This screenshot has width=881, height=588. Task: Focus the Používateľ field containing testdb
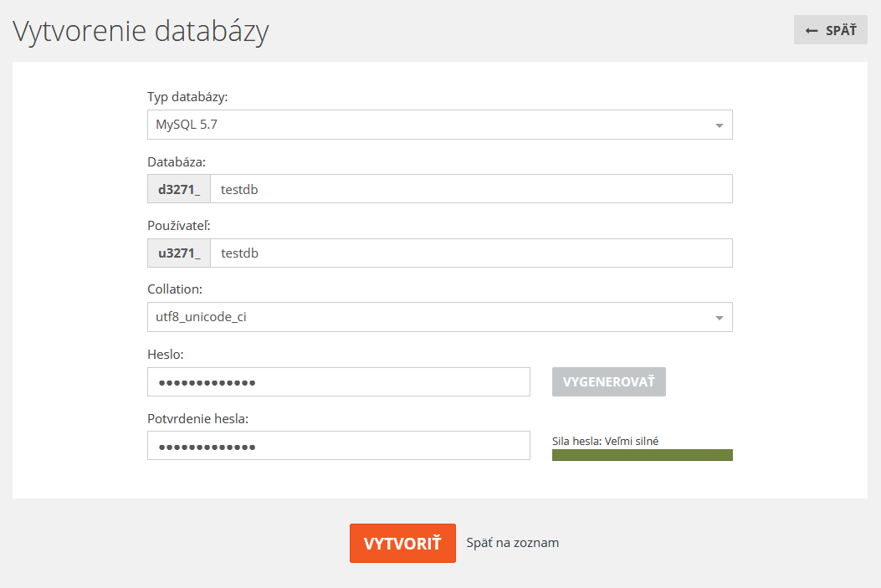pyautogui.click(x=471, y=253)
